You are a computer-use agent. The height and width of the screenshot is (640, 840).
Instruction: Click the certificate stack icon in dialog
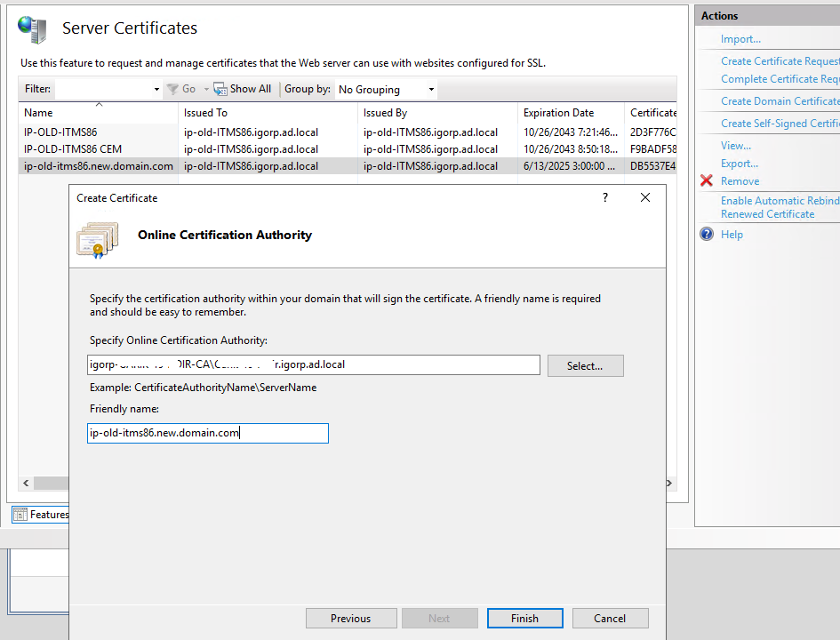(98, 241)
